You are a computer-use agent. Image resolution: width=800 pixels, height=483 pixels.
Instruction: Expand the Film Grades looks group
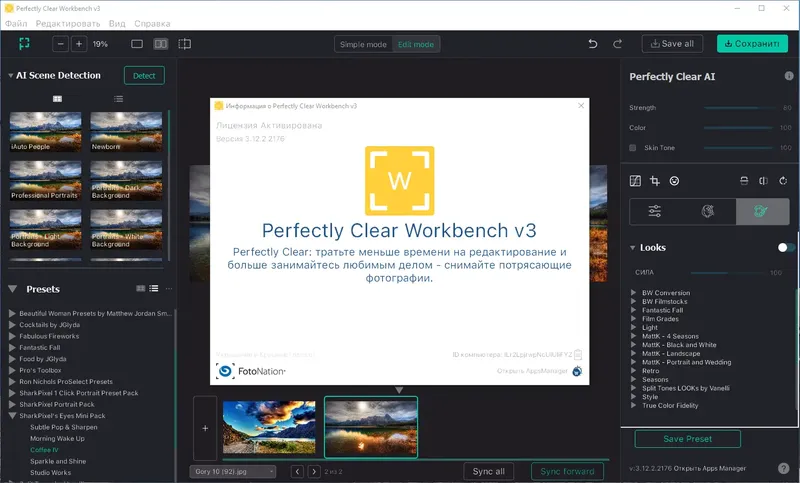[633, 319]
